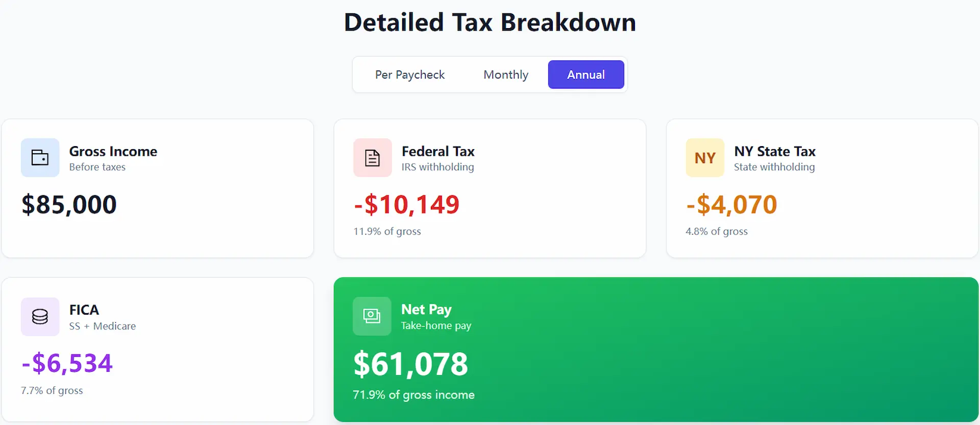Viewport: 980px width, 425px height.
Task: Click the Take-home pay cash icon
Action: pyautogui.click(x=372, y=316)
